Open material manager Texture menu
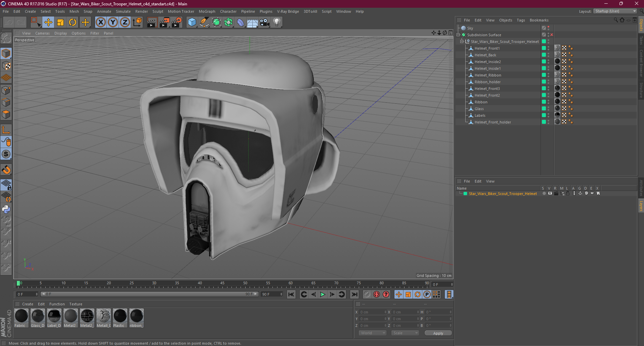Image resolution: width=644 pixels, height=346 pixels. point(76,304)
